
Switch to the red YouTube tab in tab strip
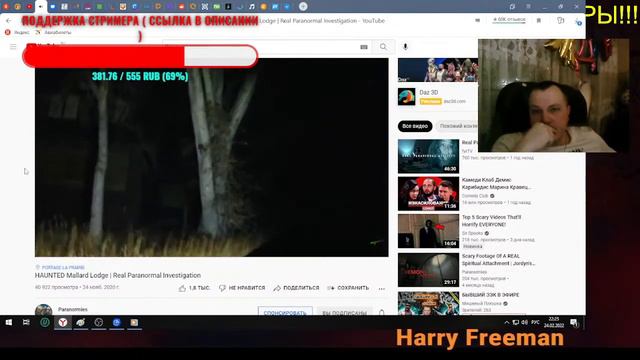29,7
